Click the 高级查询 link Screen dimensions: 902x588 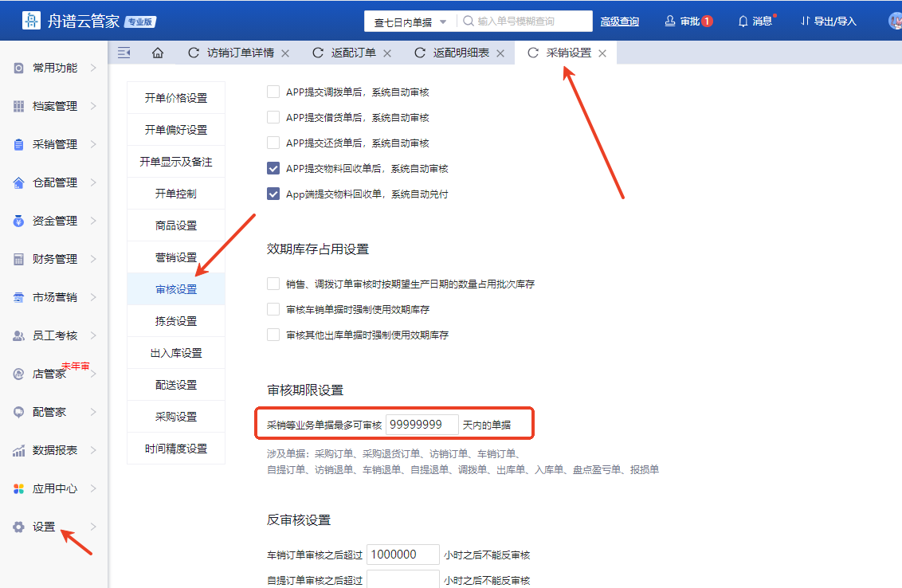(619, 22)
